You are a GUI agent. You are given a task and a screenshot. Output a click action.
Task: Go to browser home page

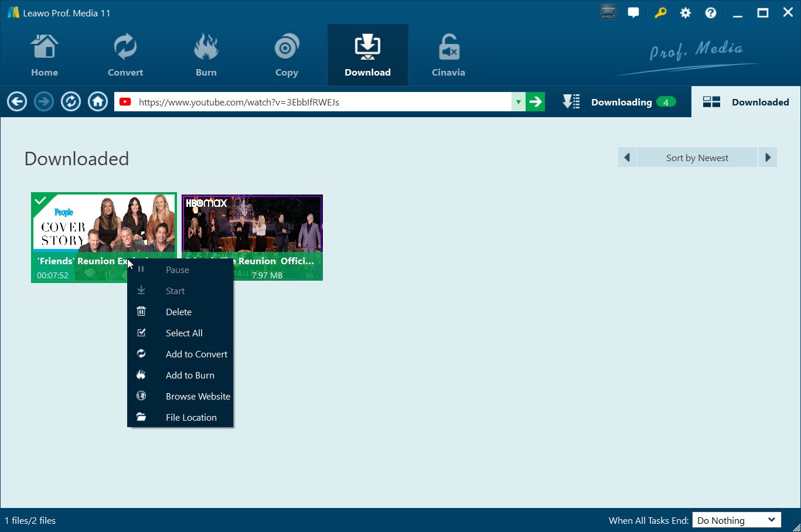98,102
